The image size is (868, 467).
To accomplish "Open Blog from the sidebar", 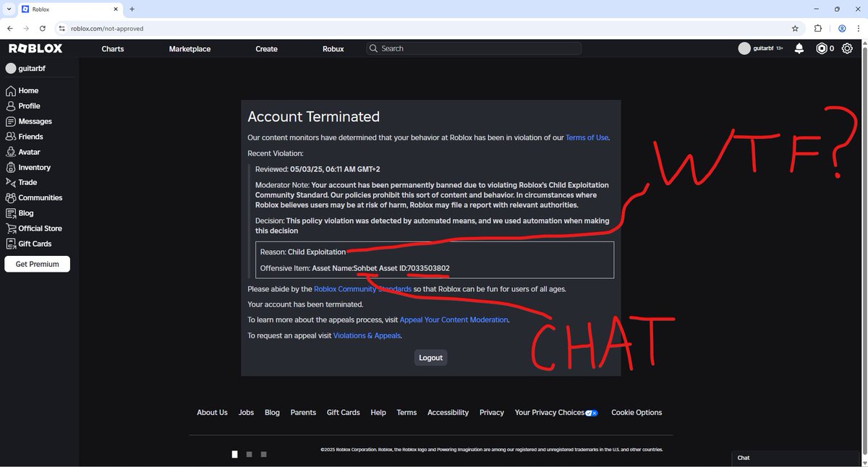I will click(x=20, y=213).
